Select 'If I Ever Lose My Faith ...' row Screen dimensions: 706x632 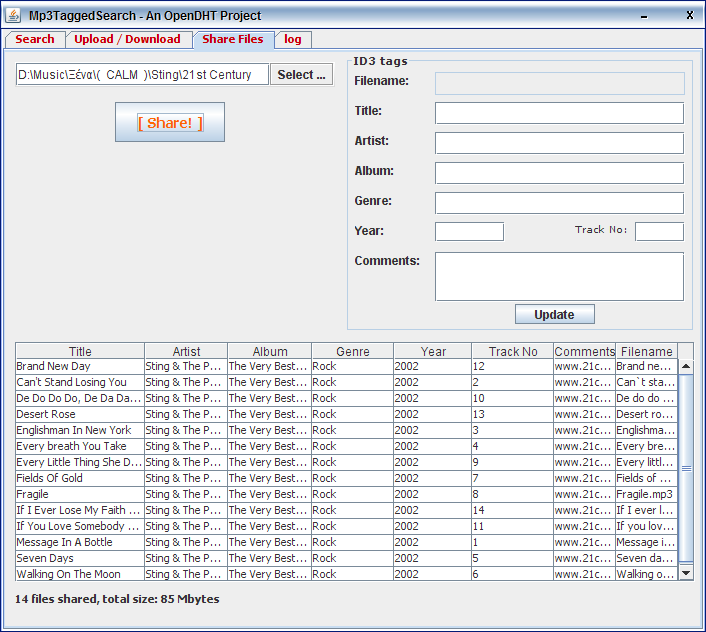point(346,510)
